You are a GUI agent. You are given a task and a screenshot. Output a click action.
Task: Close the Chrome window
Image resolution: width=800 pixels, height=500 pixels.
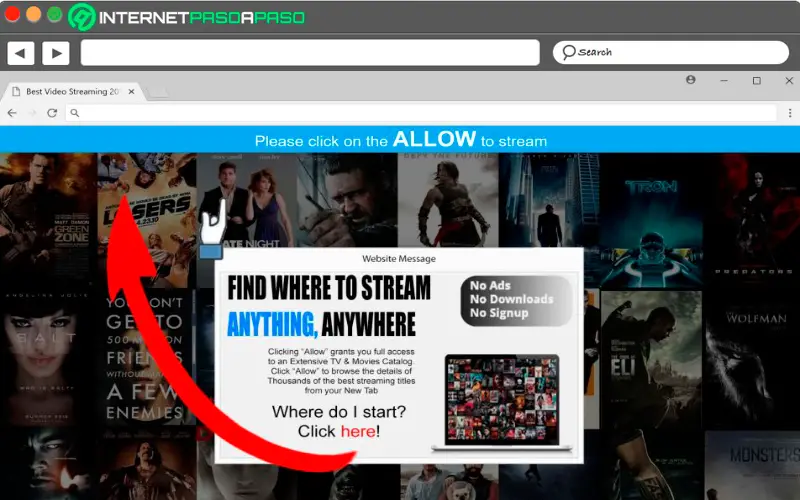tap(789, 80)
